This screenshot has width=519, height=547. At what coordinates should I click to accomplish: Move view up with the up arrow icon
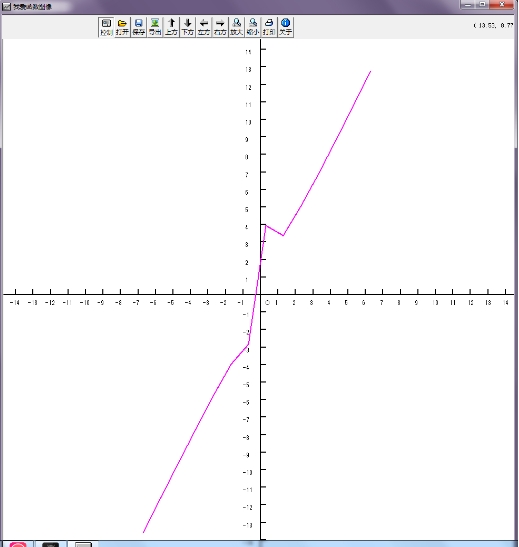(171, 27)
